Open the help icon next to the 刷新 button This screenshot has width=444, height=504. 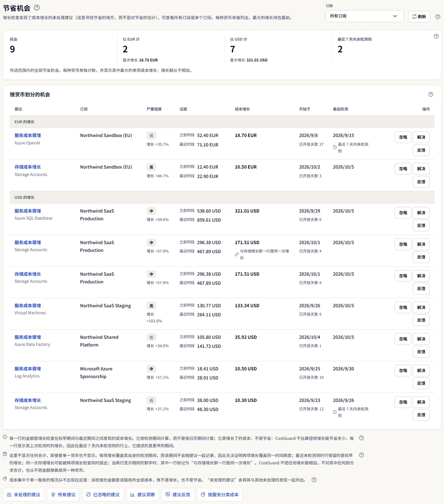coord(438,16)
